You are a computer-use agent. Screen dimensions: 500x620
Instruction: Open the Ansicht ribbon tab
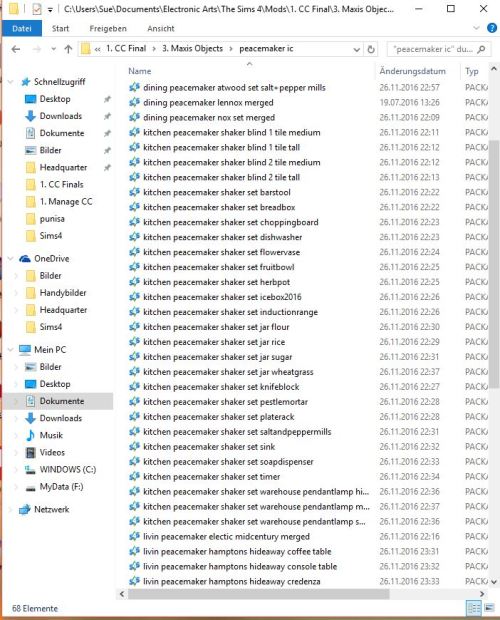160,28
